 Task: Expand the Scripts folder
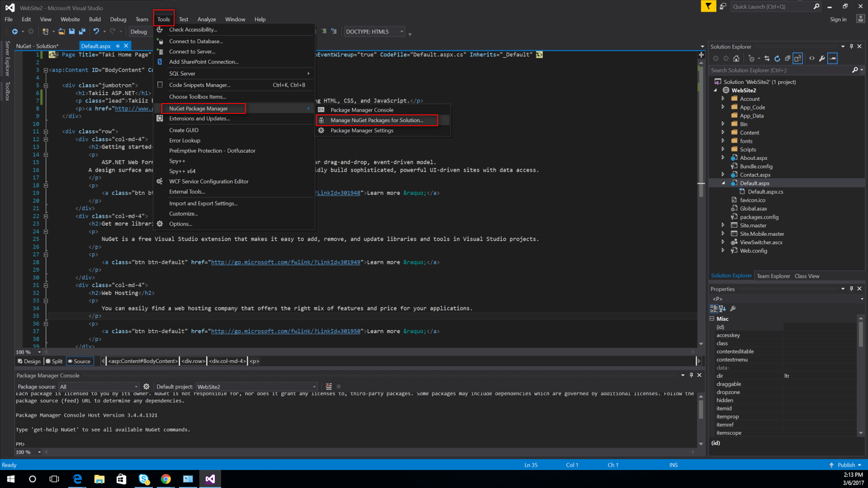pos(723,150)
